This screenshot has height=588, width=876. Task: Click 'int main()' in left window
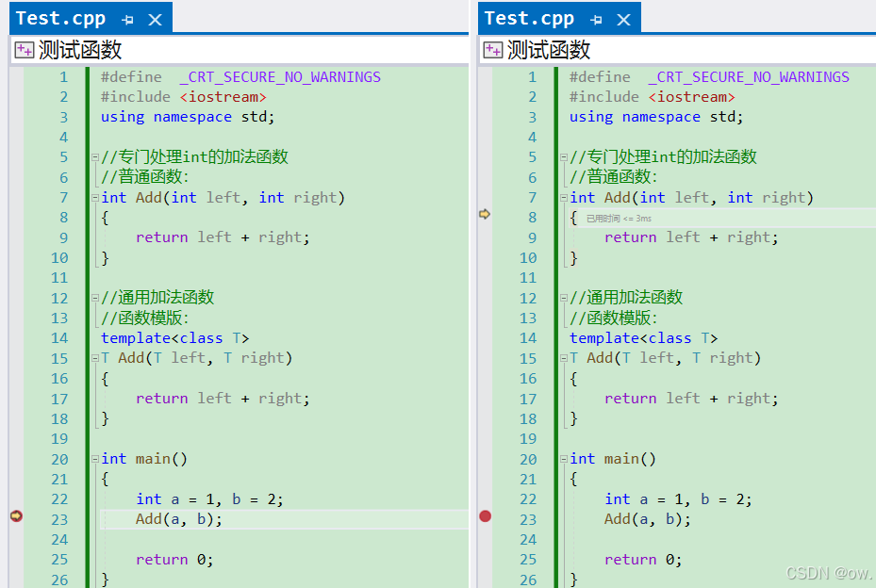[144, 459]
